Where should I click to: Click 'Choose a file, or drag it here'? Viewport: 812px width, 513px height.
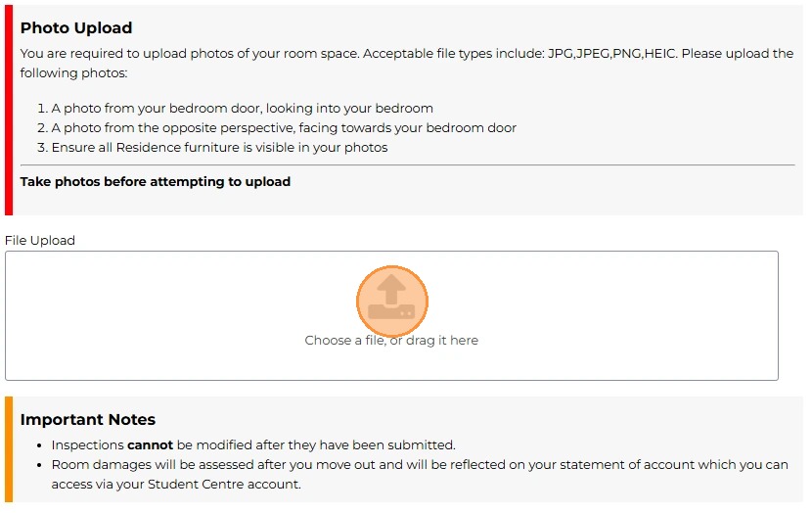[391, 341]
